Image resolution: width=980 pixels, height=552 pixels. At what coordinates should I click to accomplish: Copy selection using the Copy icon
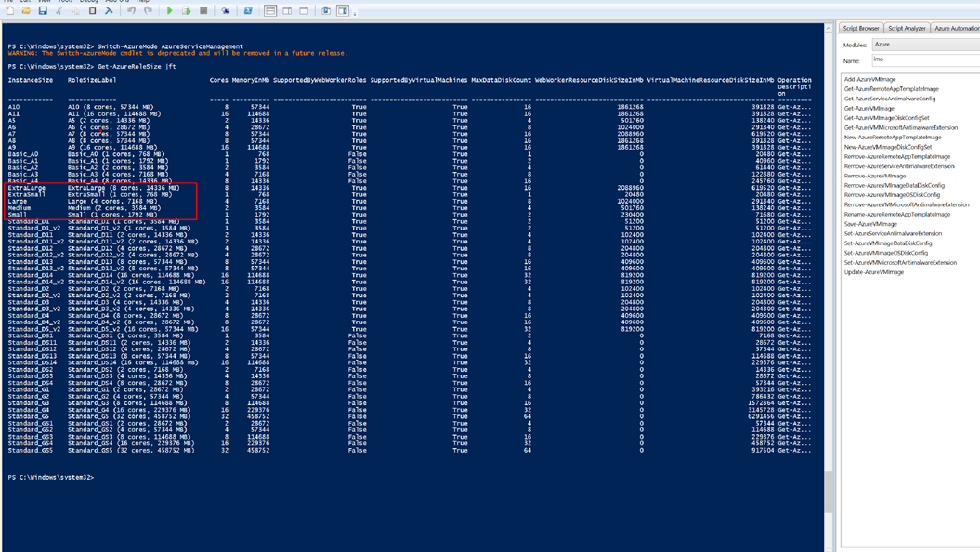[x=75, y=10]
